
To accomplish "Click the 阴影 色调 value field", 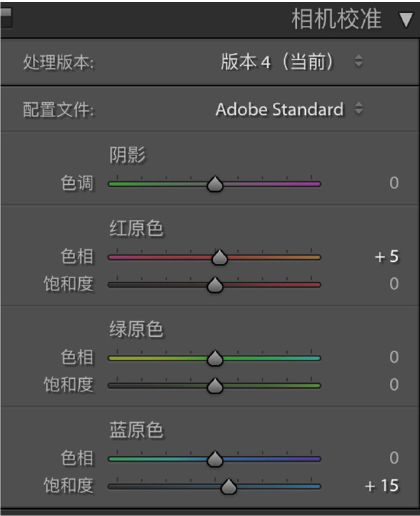I will (393, 183).
